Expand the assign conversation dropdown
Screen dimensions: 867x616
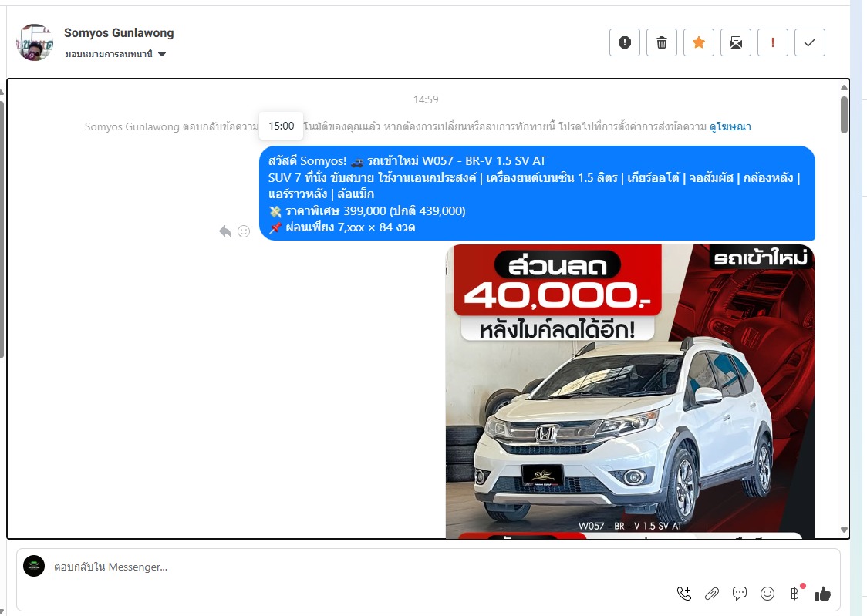116,54
